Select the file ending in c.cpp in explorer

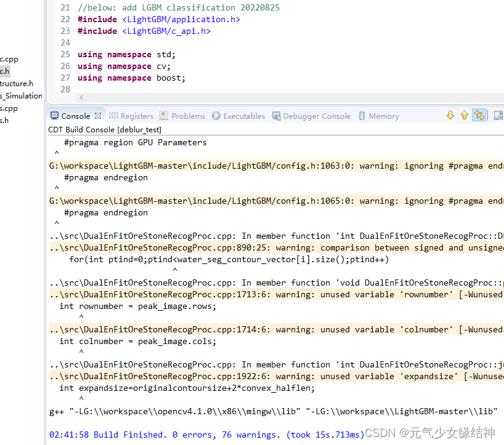(x=9, y=59)
